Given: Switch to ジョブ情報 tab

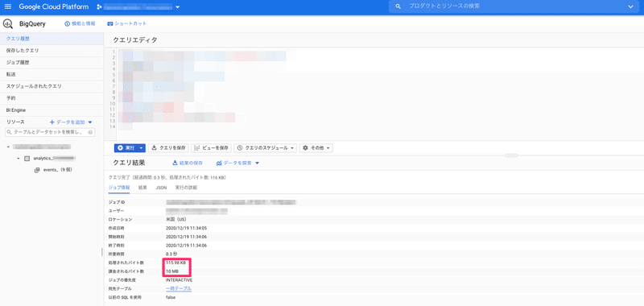Looking at the screenshot, I should 119,188.
